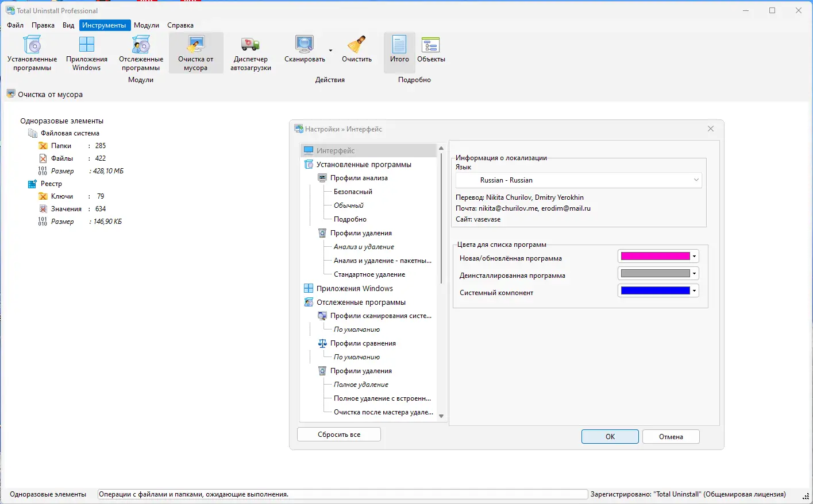Expand the Сканировать dropdown arrow
The width and height of the screenshot is (813, 504).
pos(330,51)
